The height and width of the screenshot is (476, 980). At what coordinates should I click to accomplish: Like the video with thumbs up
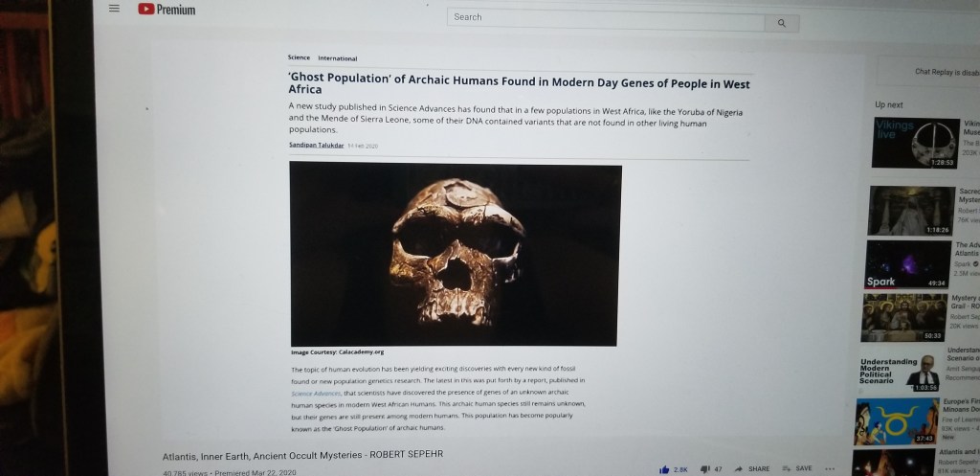(664, 469)
